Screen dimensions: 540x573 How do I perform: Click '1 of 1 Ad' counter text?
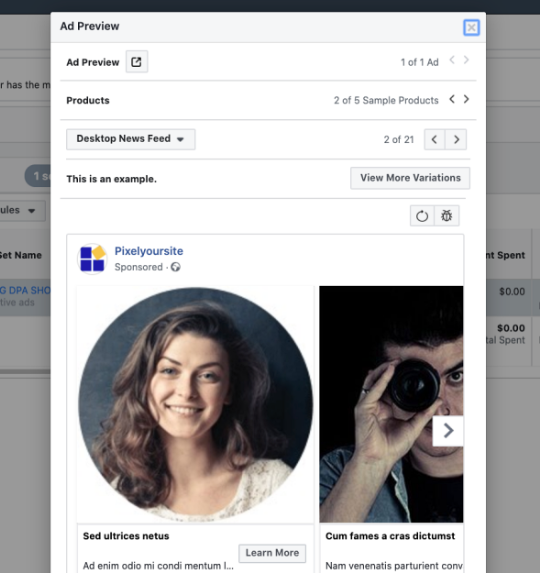[419, 62]
